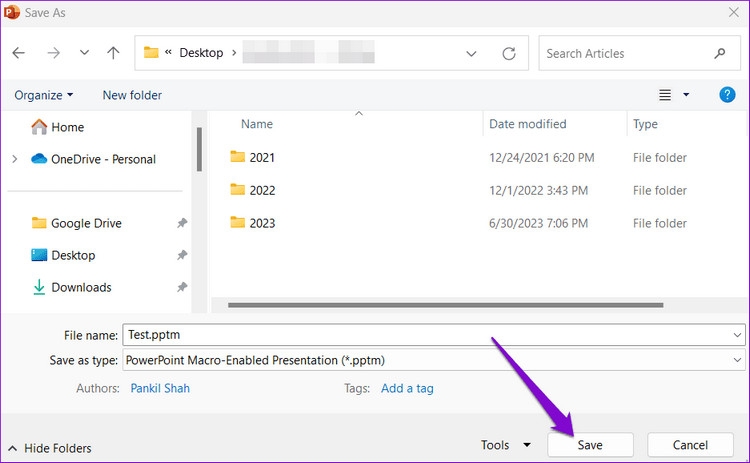Unpin Google Drive using its pin icon
The width and height of the screenshot is (750, 463).
pyautogui.click(x=182, y=223)
